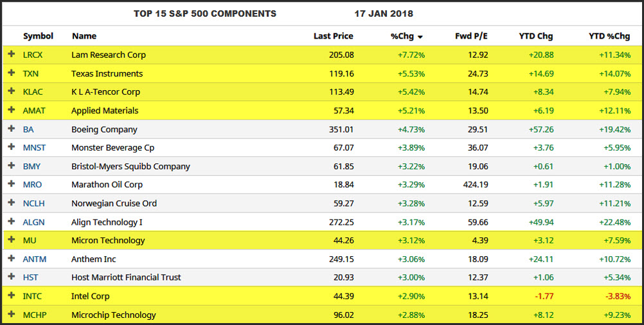
Task: Click the plus icon next to BA
Action: 11,129
